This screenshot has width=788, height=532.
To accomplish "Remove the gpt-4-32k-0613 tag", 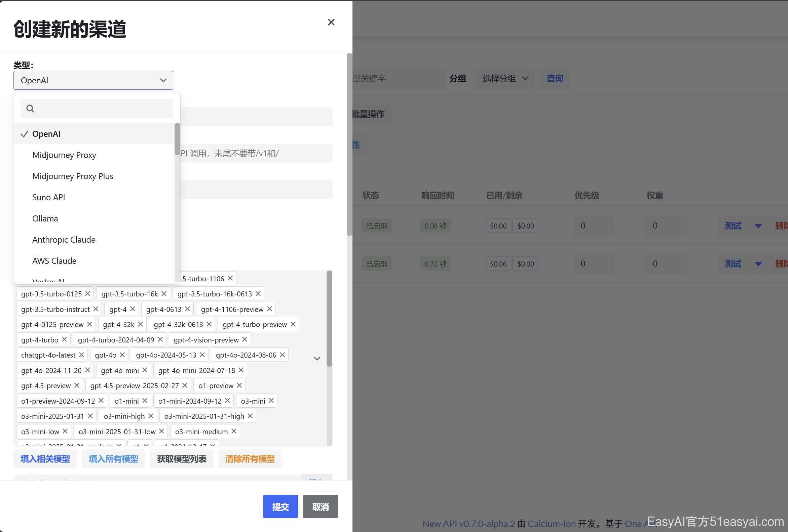I will 209,324.
